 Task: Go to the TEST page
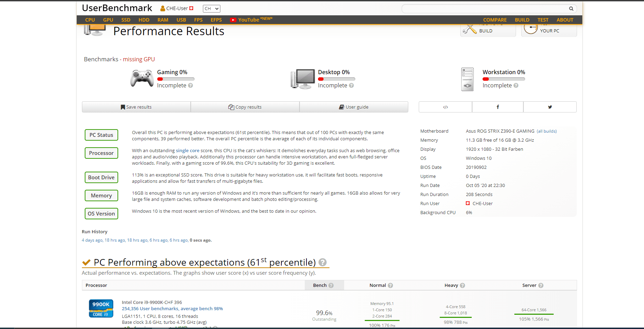tap(543, 20)
